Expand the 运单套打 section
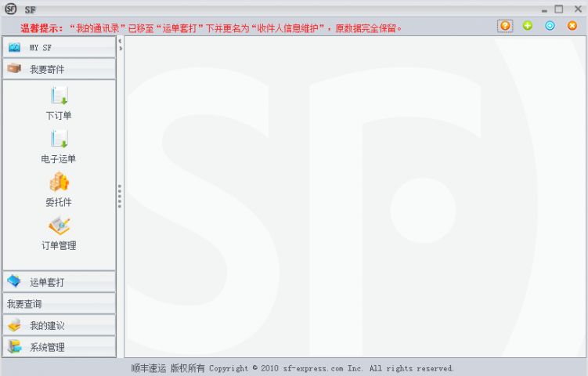588x376 pixels. [59, 282]
